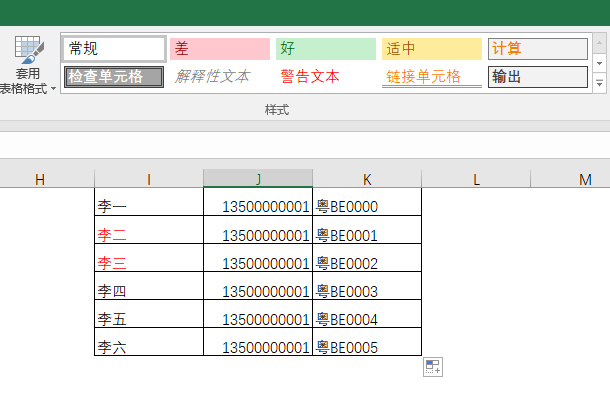Apply the 好 (good) cell style
Viewport: 610px width, 394px height.
(326, 49)
